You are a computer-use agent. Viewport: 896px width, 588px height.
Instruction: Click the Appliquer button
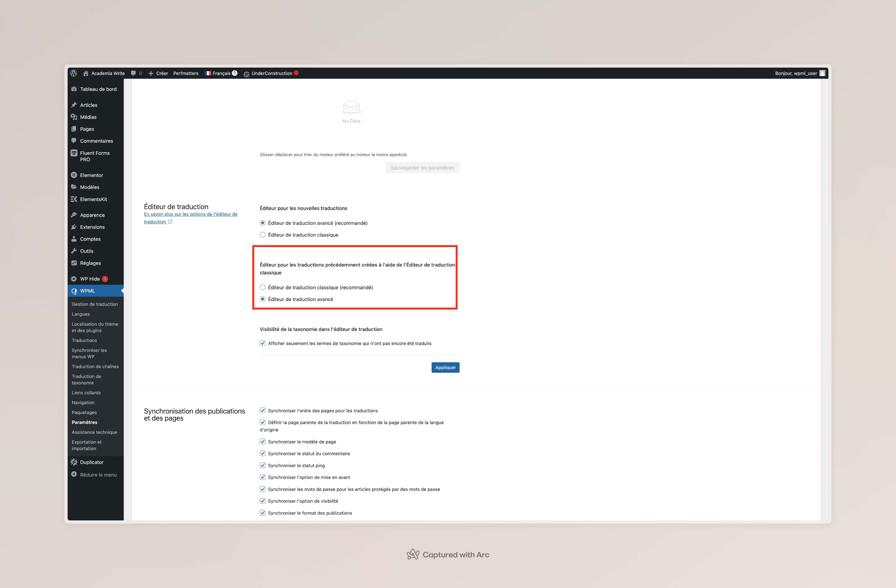[445, 367]
